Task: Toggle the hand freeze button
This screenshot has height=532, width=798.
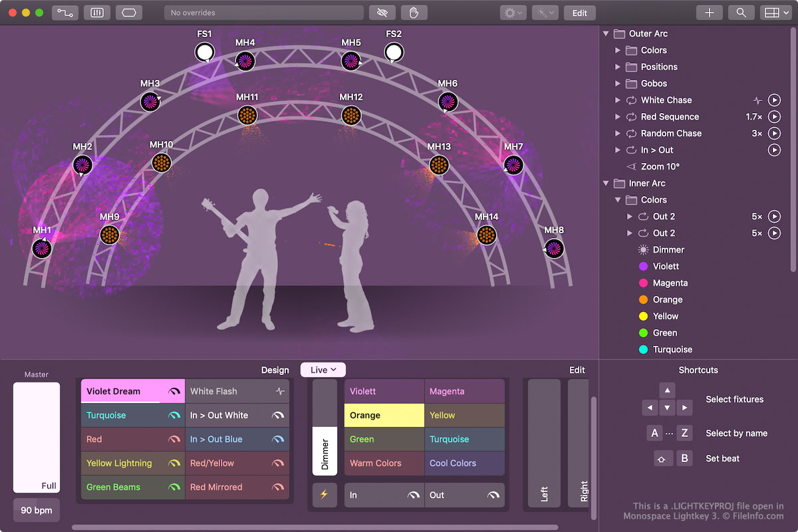Action: 414,13
